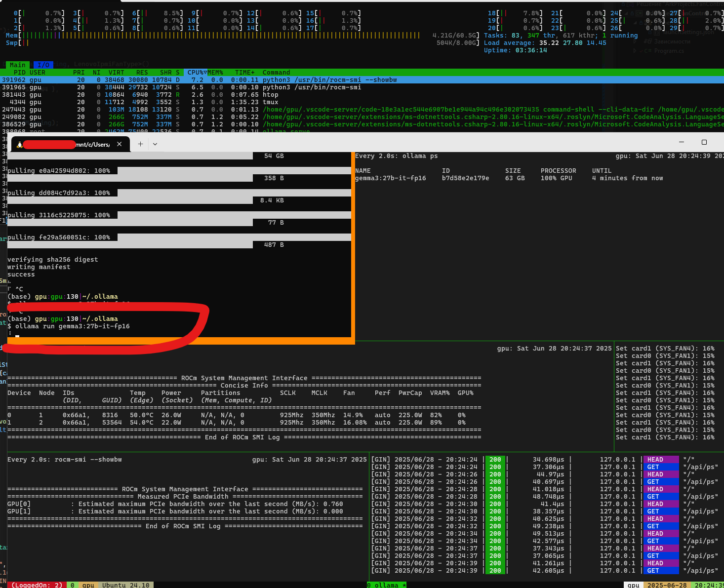
Task: Click the 82% VRAM value for device 0
Action: tap(436, 415)
